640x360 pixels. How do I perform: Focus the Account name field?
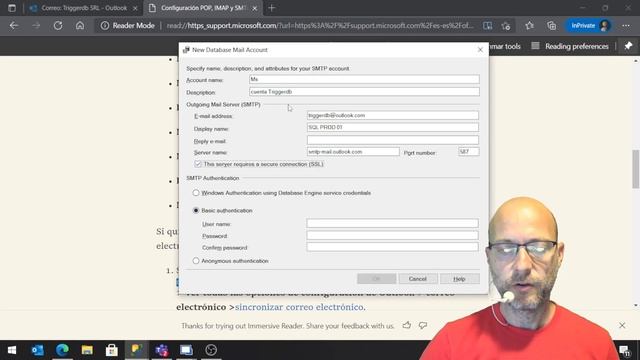[364, 79]
